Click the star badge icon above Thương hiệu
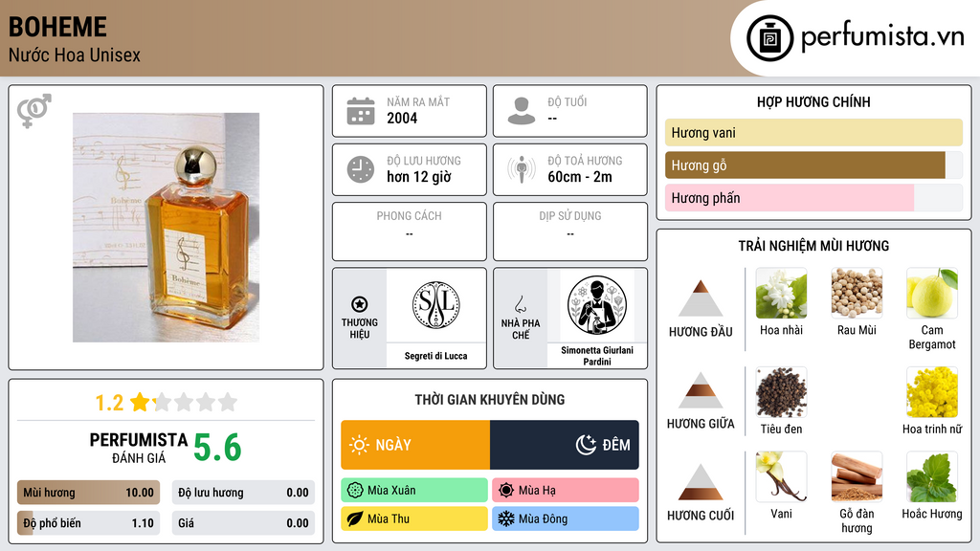The image size is (980, 551). pos(360,304)
